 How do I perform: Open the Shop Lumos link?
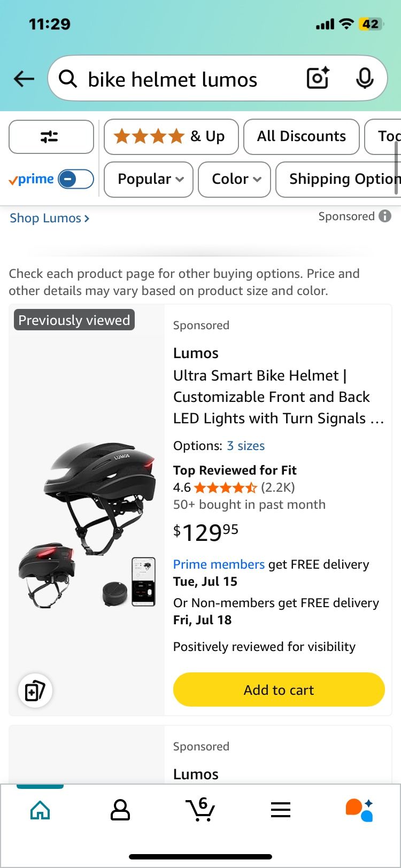coord(49,218)
